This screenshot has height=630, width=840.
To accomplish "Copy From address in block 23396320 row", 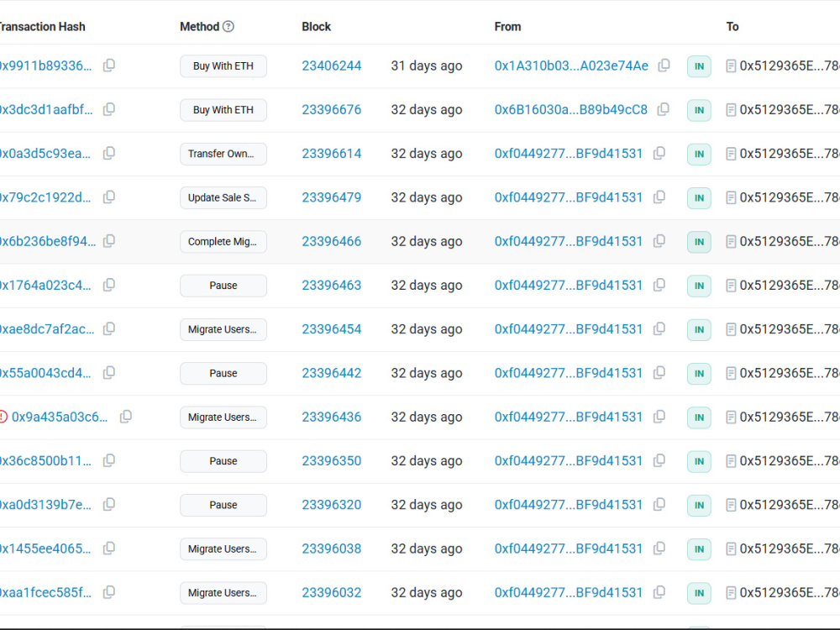I will pos(659,505).
